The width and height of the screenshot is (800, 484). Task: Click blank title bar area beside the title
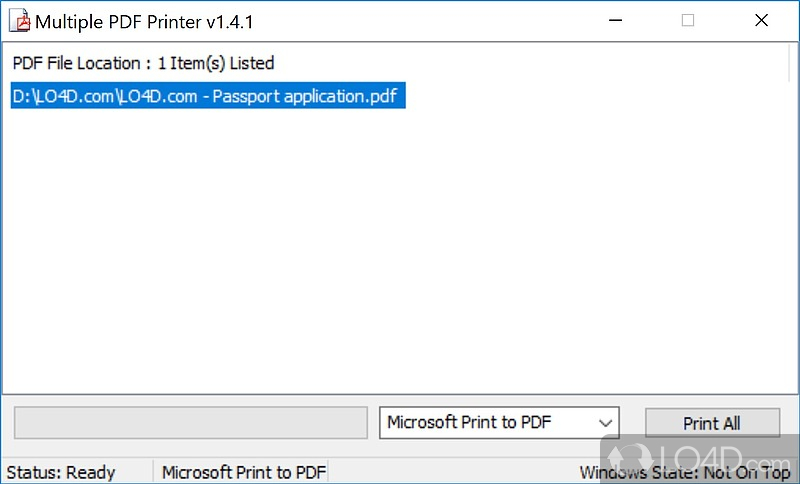click(420, 20)
